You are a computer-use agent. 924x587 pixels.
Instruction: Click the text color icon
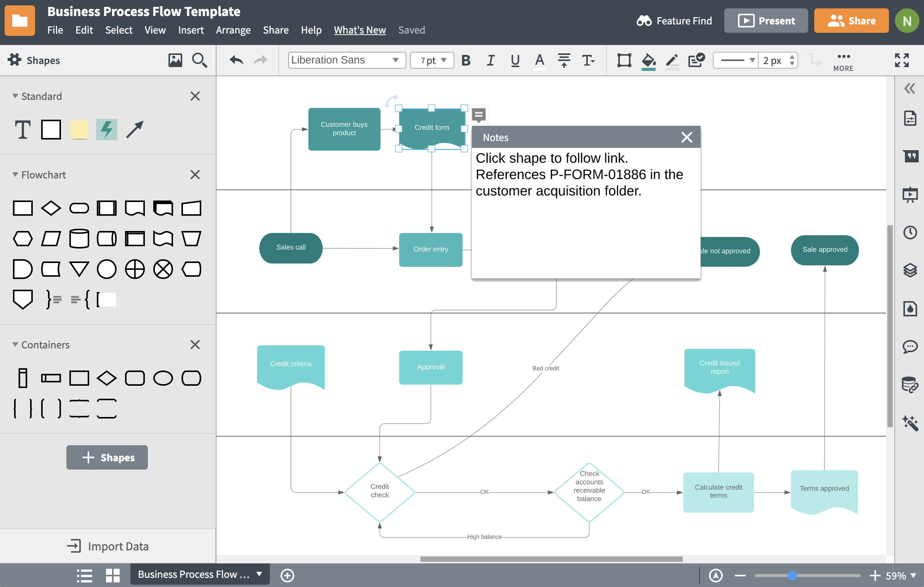click(x=539, y=61)
